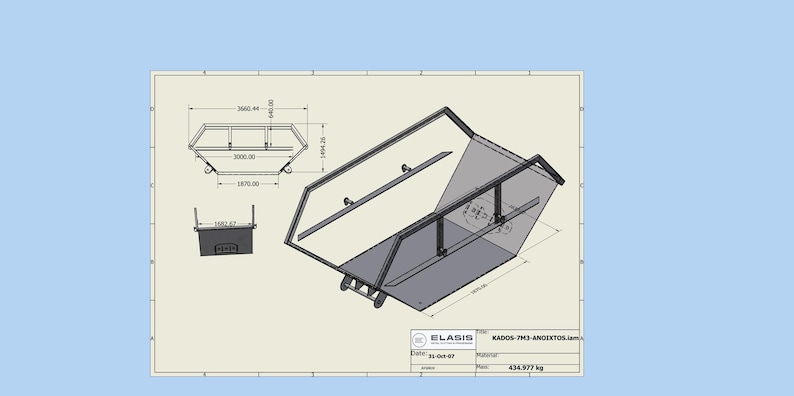The height and width of the screenshot is (396, 794).
Task: Select the 1682.67 dimension in side view
Action: click(x=225, y=223)
